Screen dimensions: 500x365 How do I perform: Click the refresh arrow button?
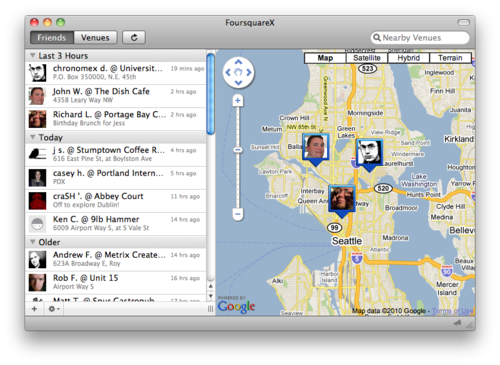[x=134, y=37]
